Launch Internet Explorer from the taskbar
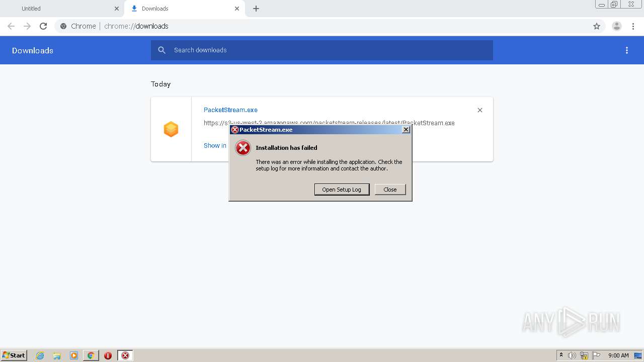The height and width of the screenshot is (362, 644). click(40, 355)
